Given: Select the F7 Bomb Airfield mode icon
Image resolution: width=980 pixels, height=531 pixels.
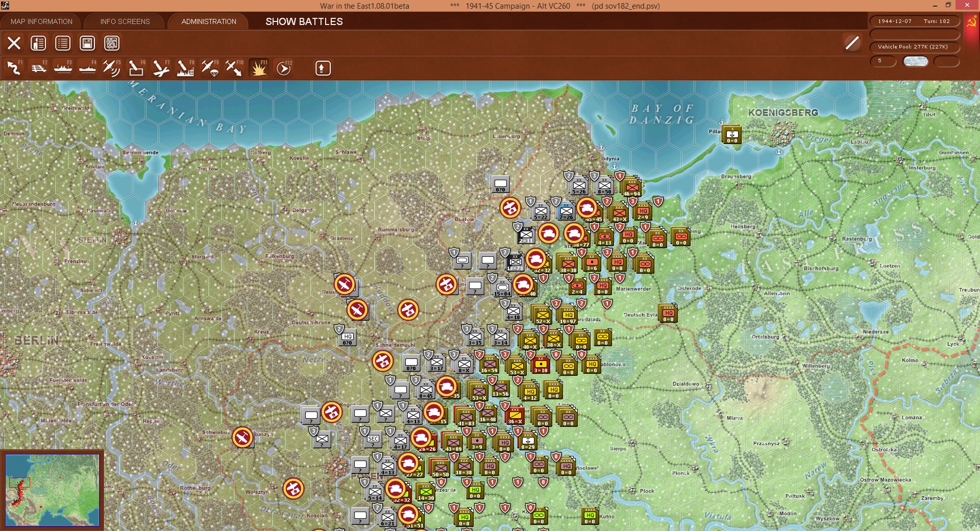Looking at the screenshot, I should 161,68.
